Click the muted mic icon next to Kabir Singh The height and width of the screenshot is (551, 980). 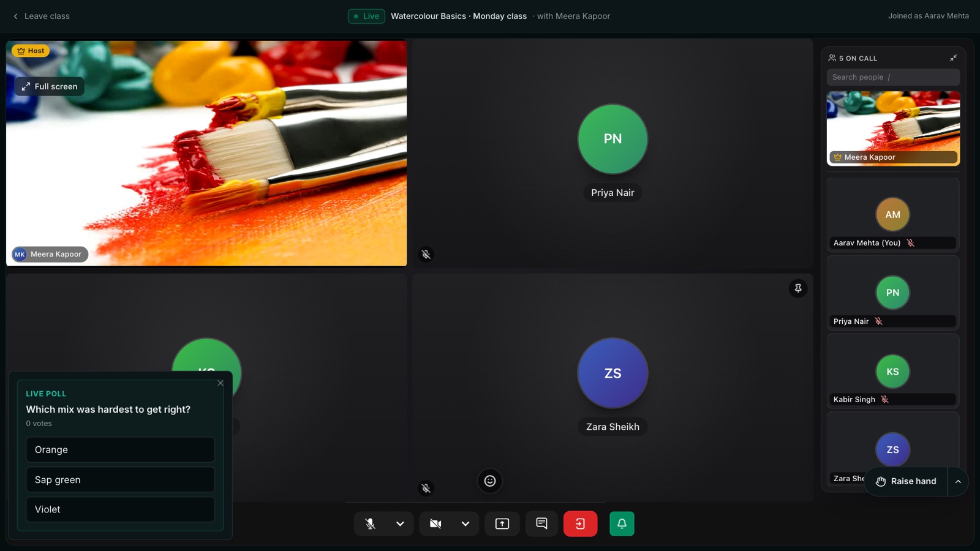coord(885,399)
